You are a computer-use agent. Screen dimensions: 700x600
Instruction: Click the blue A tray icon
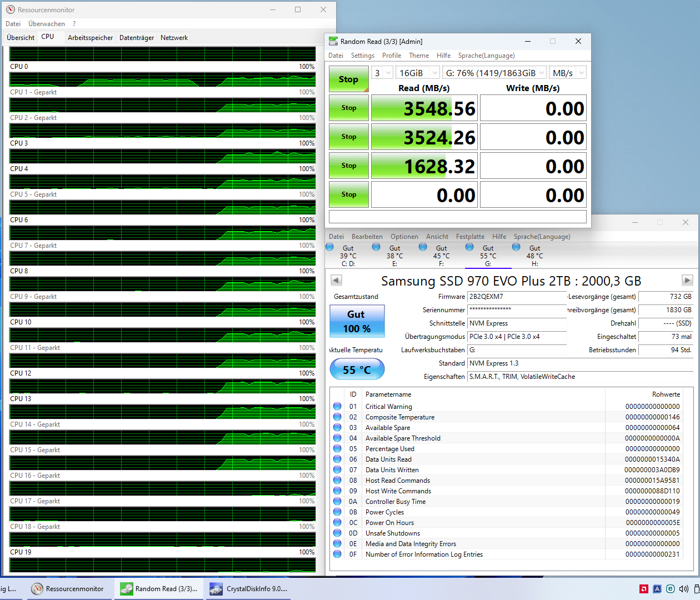pos(657,589)
